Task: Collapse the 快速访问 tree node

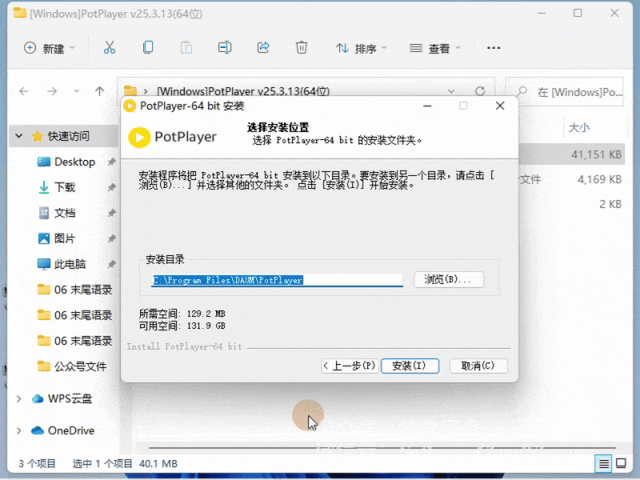Action: coord(19,136)
